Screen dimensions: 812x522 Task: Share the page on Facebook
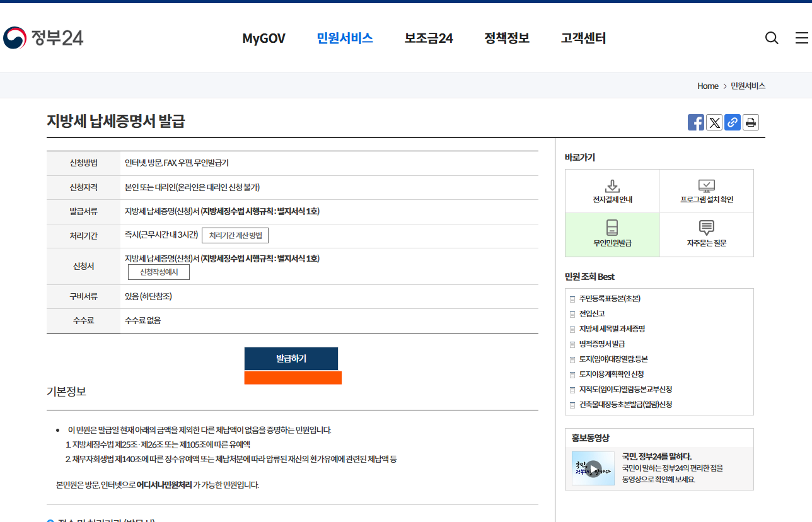point(696,122)
